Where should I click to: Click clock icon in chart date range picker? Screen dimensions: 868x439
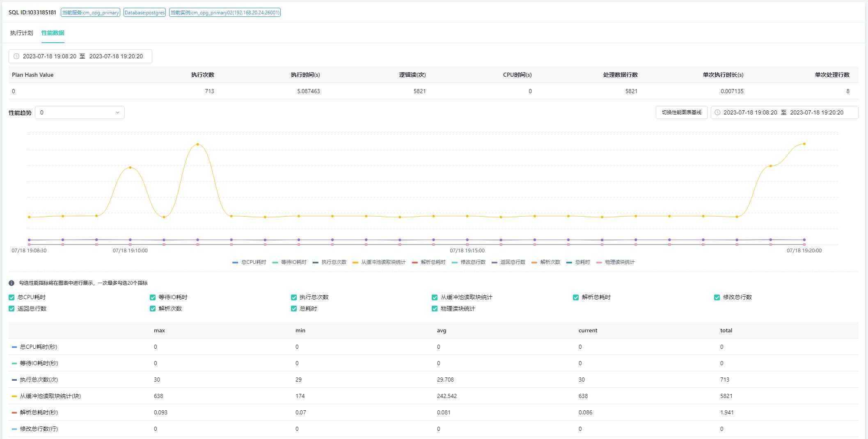(x=717, y=112)
